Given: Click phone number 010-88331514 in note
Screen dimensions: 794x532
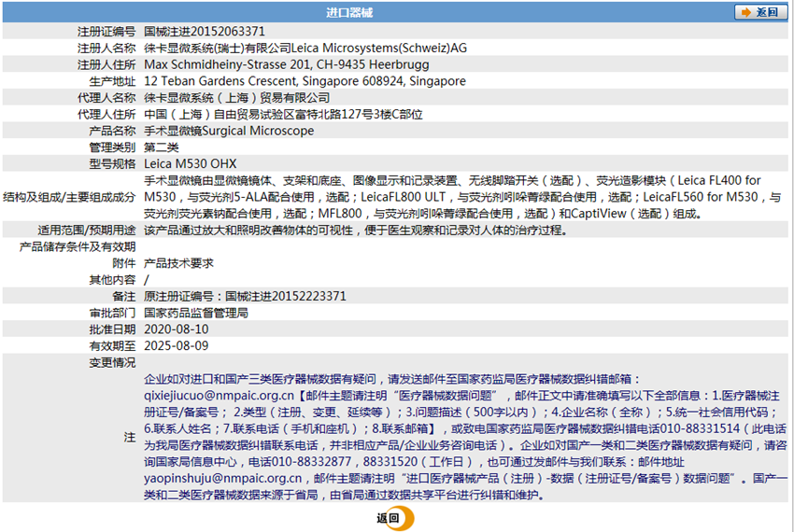Looking at the screenshot, I should (x=701, y=428).
